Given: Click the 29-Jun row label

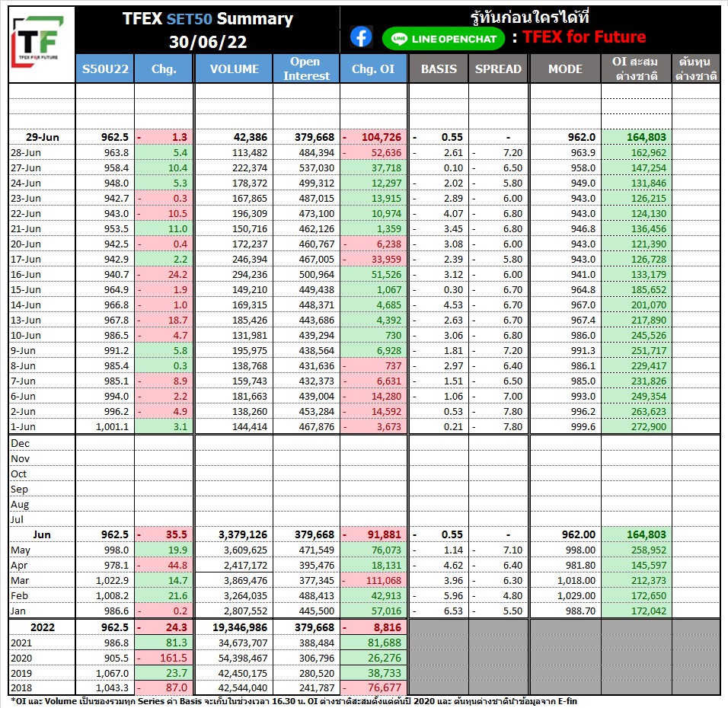Looking at the screenshot, I should (42, 137).
